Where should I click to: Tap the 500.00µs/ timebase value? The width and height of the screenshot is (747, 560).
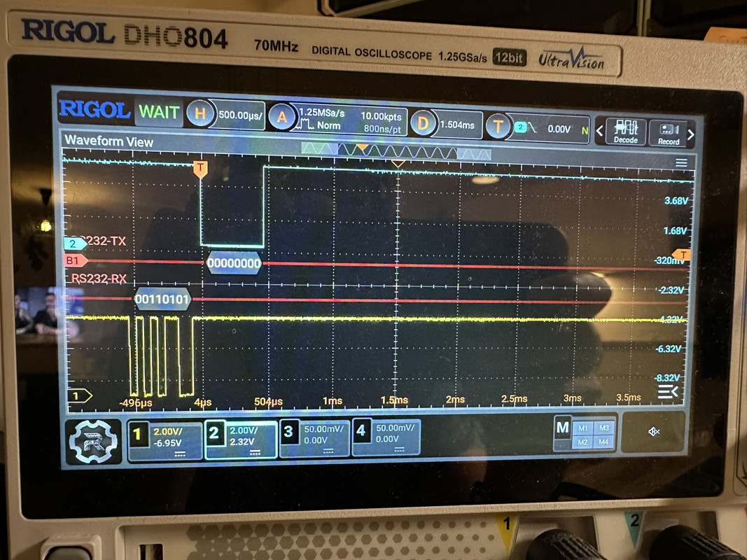pyautogui.click(x=241, y=115)
